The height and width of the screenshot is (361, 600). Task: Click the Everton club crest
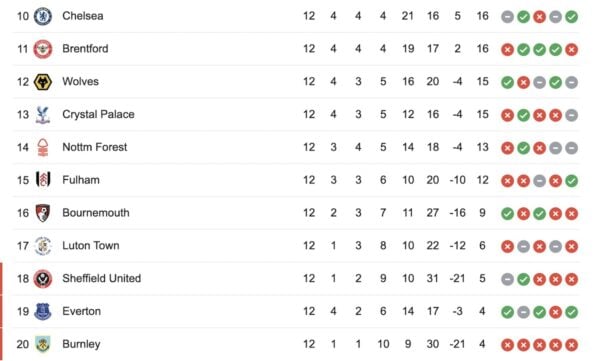click(43, 311)
